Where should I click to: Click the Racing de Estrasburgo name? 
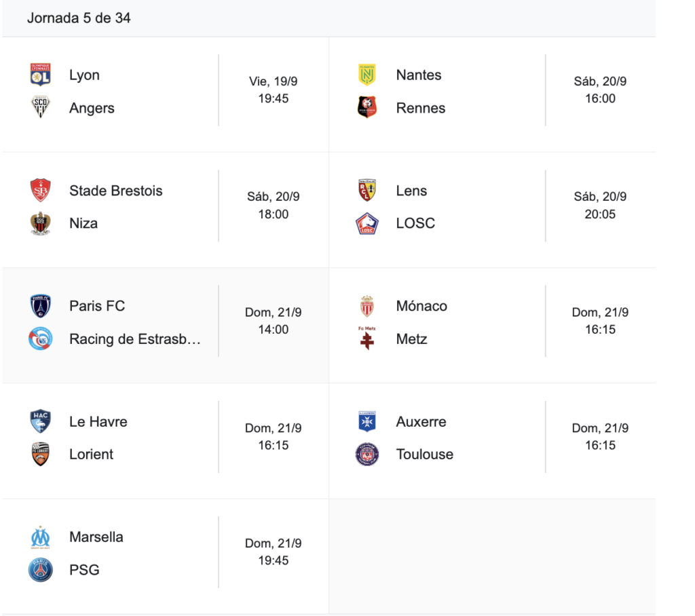[134, 339]
